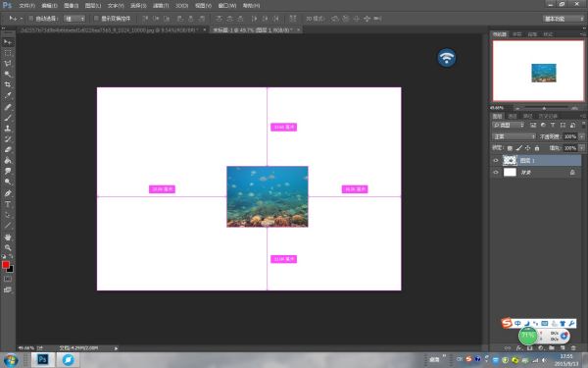This screenshot has height=368, width=588.
Task: Select the Eraser tool
Action: [x=8, y=149]
